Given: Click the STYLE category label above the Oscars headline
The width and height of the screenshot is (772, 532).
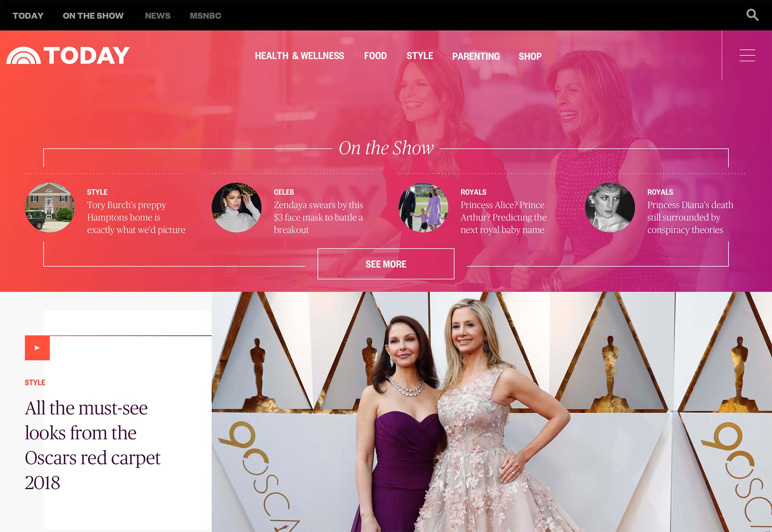Looking at the screenshot, I should [x=35, y=382].
